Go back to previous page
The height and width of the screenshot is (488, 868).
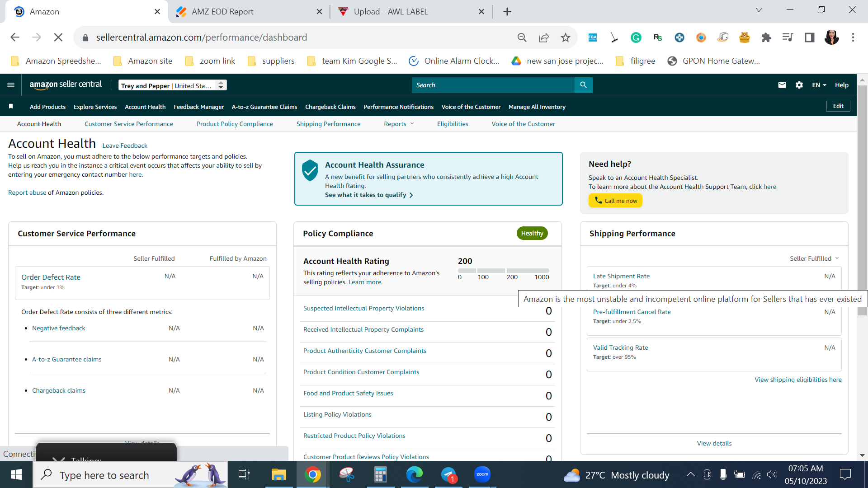tap(15, 38)
